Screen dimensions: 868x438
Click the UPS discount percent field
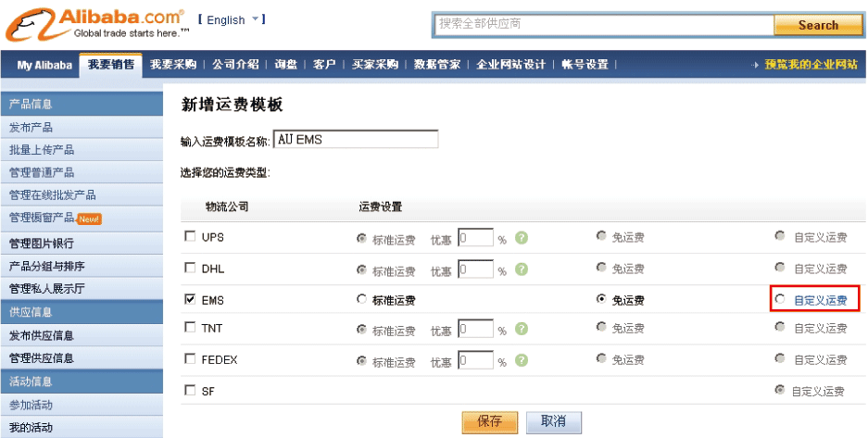pos(475,238)
